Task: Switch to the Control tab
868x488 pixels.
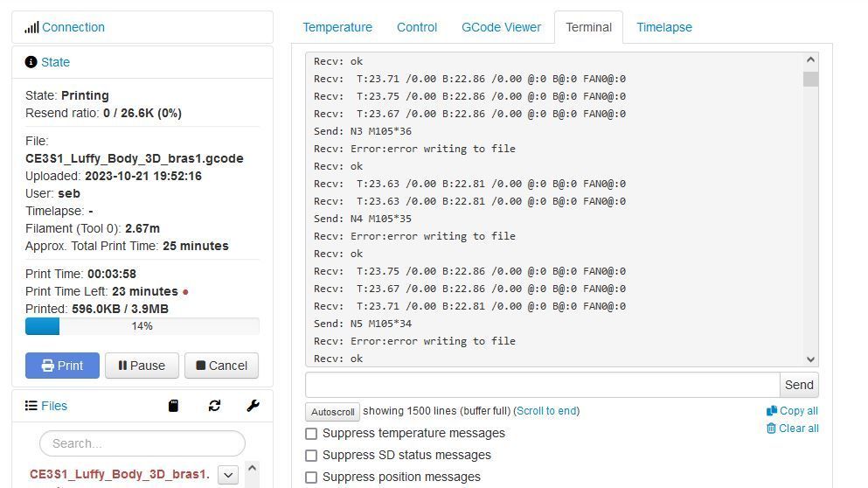Action: 417,27
